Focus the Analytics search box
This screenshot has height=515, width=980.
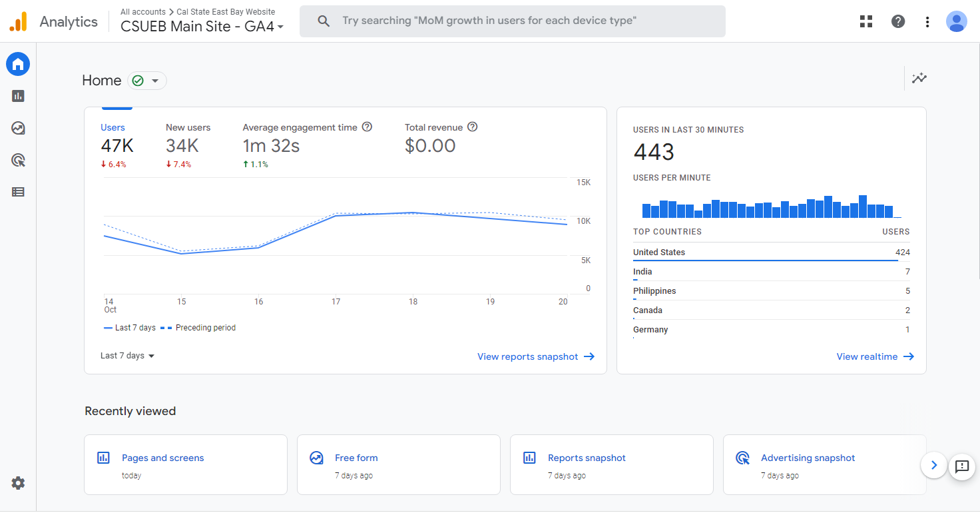click(513, 21)
